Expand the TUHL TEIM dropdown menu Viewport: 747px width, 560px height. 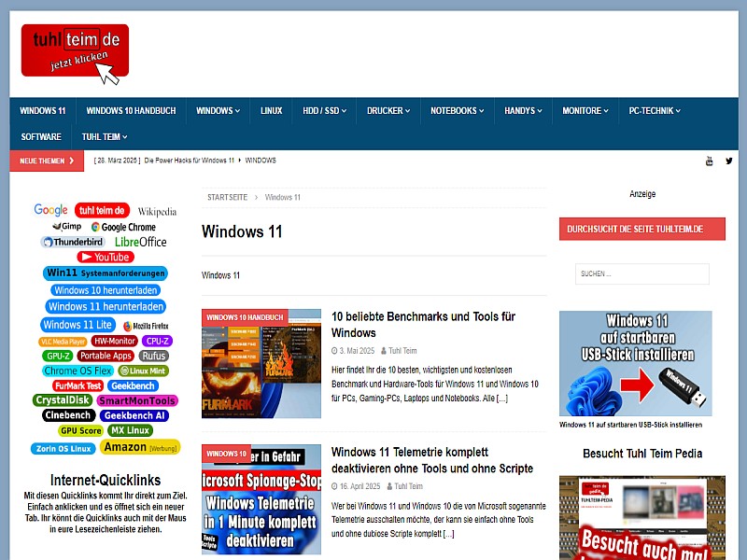tap(105, 136)
